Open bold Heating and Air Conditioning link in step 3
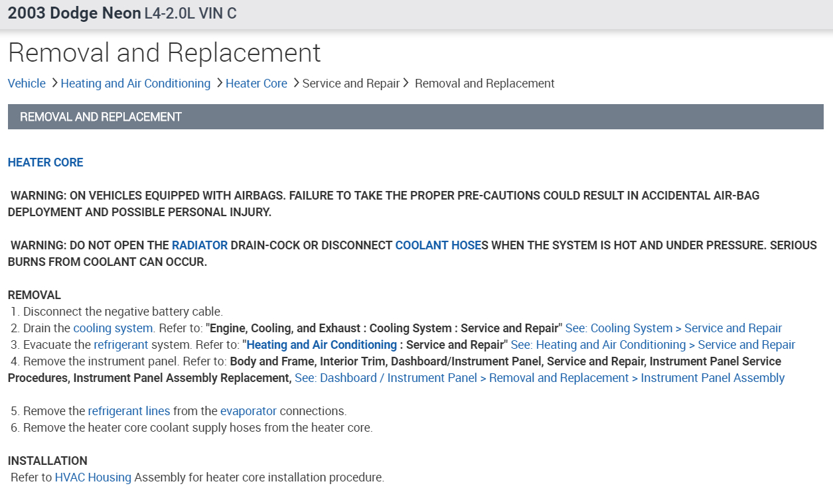This screenshot has height=504, width=833. click(x=321, y=345)
